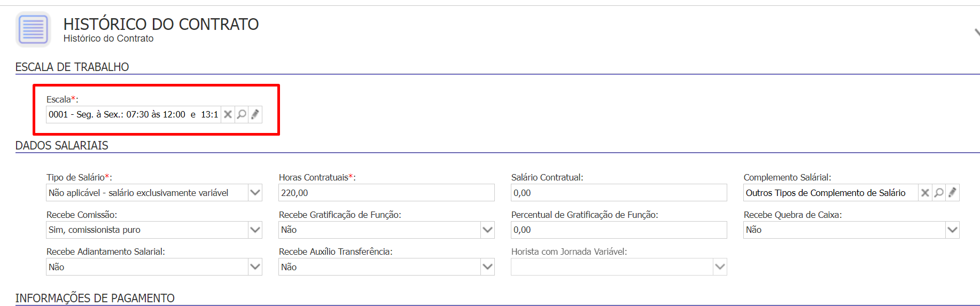Collapse panel using top-right chevron
The image size is (980, 306).
click(976, 33)
